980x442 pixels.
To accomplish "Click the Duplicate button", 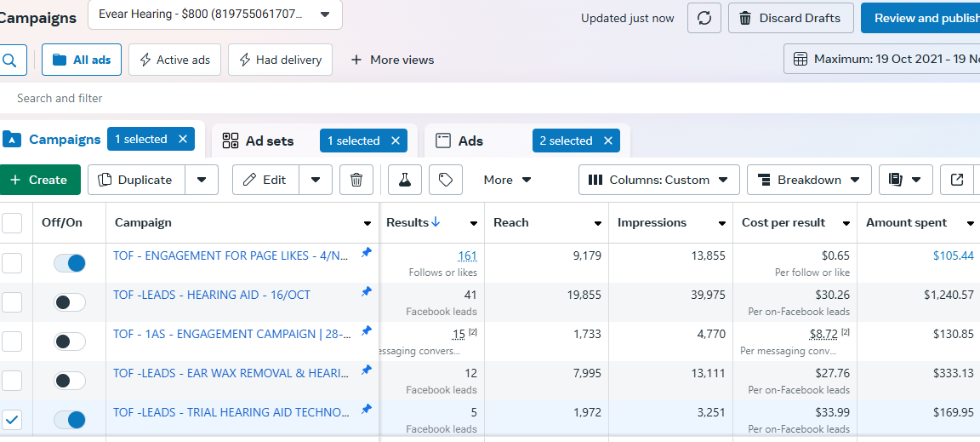I will pyautogui.click(x=136, y=180).
